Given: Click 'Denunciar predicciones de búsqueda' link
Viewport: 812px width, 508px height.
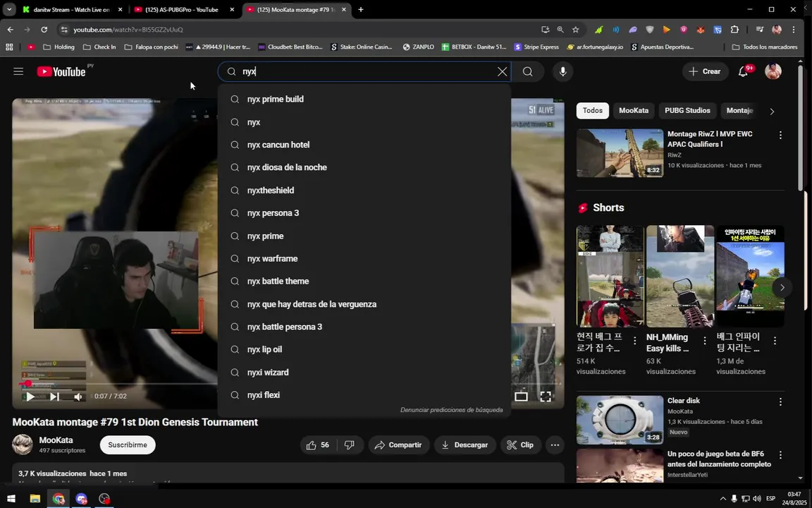Looking at the screenshot, I should pyautogui.click(x=451, y=410).
